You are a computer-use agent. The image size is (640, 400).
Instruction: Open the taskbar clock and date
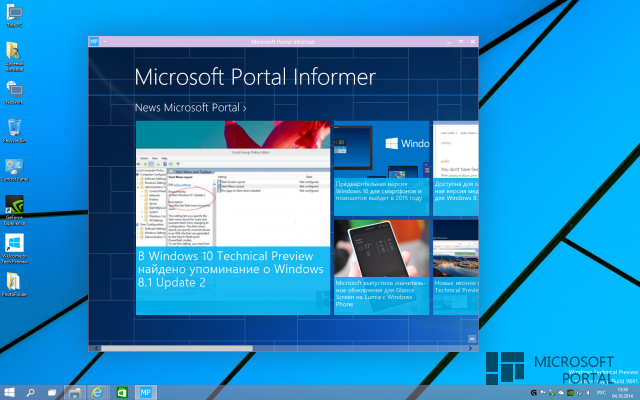tap(622, 393)
